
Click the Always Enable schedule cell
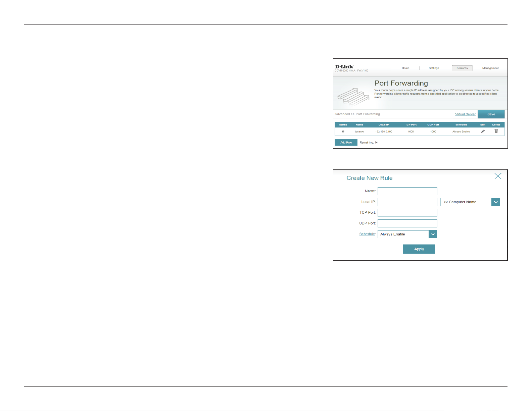click(461, 132)
